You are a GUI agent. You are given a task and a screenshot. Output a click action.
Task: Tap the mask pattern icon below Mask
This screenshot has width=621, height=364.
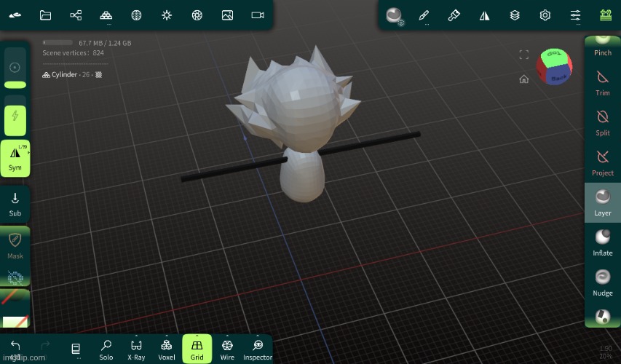(15, 277)
